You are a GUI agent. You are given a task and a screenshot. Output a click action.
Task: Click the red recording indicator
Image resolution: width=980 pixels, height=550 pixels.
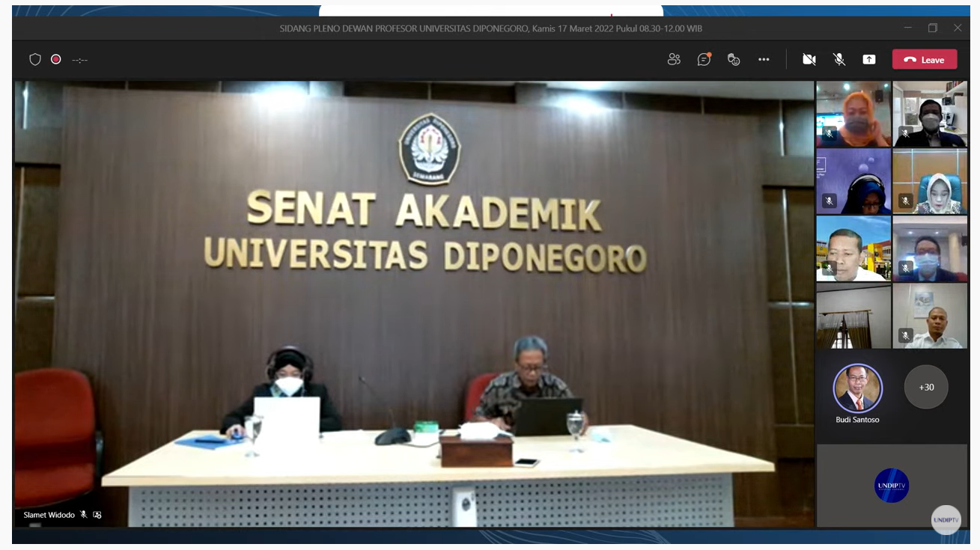56,59
